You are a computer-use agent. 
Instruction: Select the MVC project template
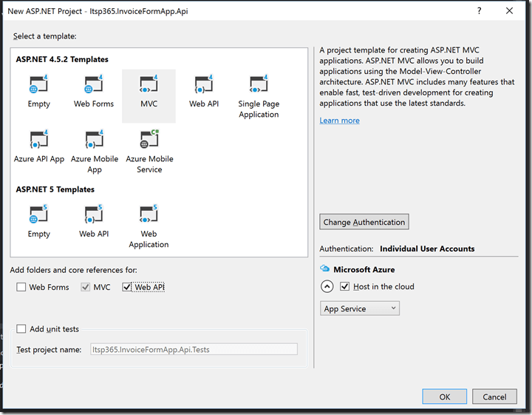point(149,91)
